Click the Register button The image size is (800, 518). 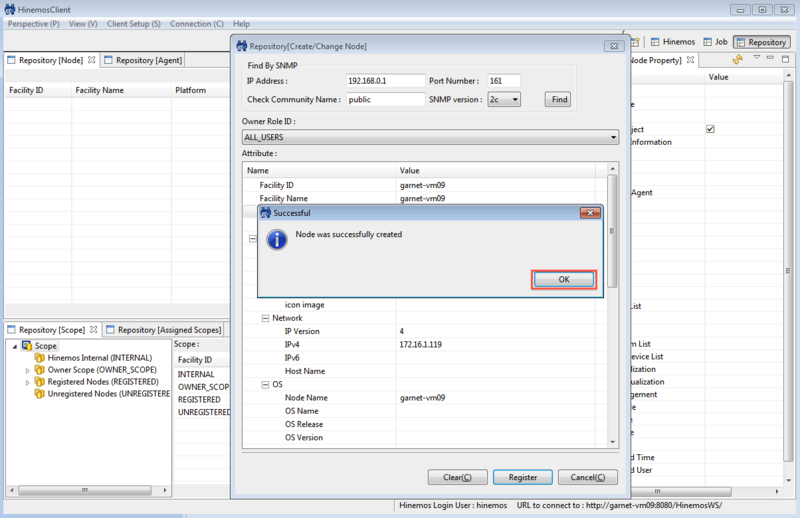pos(523,477)
